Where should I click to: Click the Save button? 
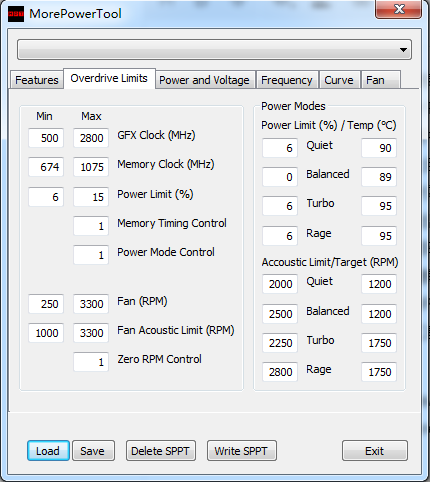(93, 451)
